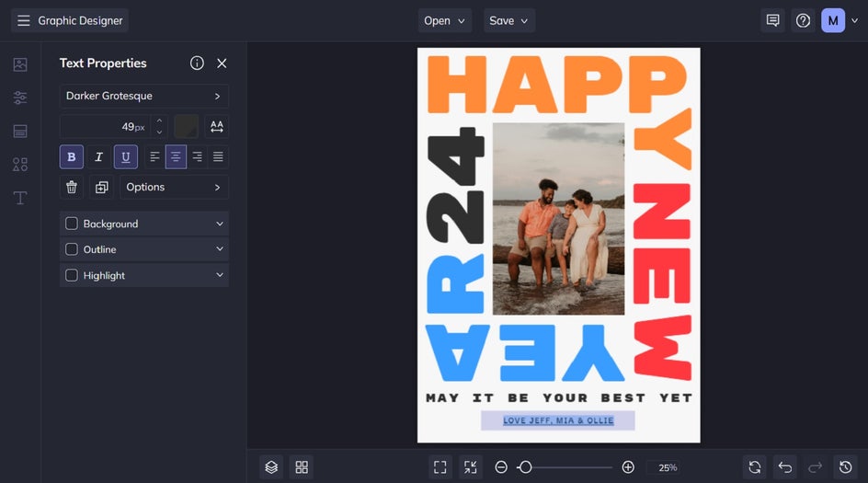This screenshot has width=868, height=483.
Task: Expand the account chevron beside avatar
Action: tap(855, 20)
